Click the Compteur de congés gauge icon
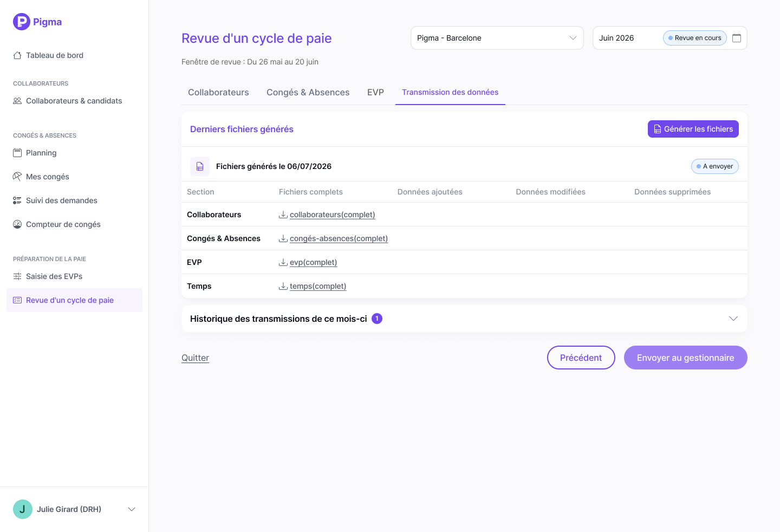The image size is (780, 532). (x=17, y=224)
